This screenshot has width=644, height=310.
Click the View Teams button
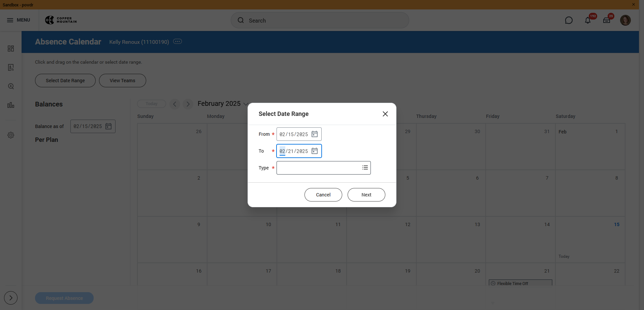click(123, 81)
